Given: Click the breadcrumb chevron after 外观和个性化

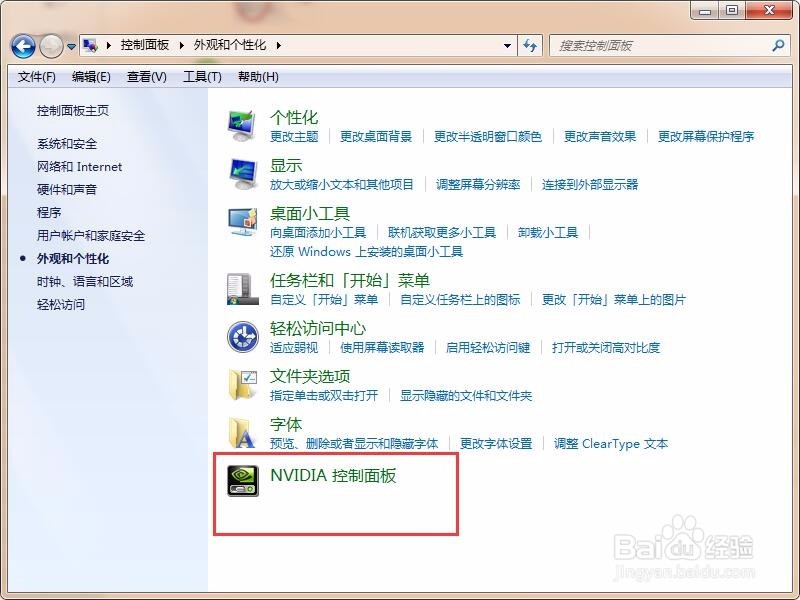Looking at the screenshot, I should point(279,45).
